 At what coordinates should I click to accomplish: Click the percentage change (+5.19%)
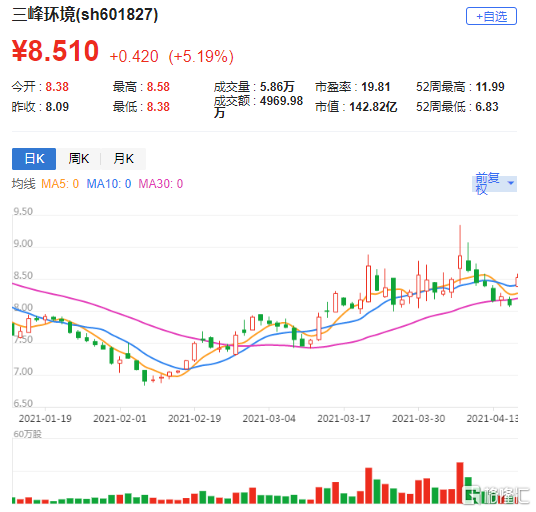click(x=201, y=56)
